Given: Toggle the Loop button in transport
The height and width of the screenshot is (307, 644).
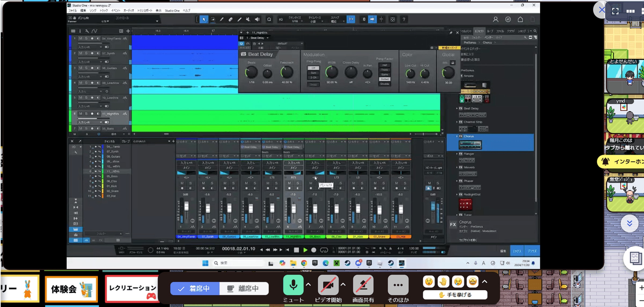Looking at the screenshot, I should (324, 250).
